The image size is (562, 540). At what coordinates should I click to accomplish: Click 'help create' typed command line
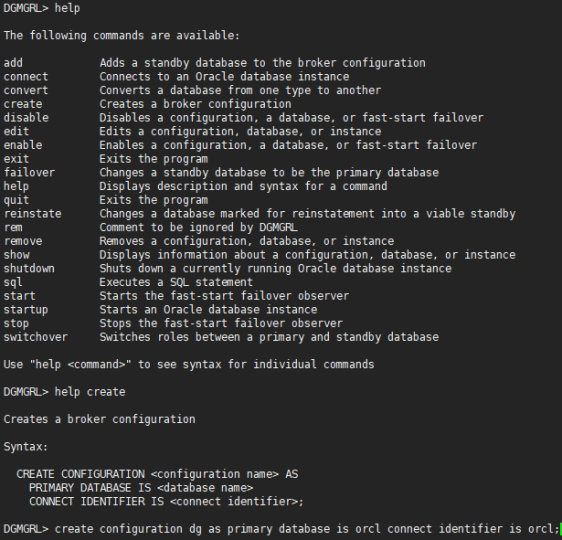click(x=65, y=392)
